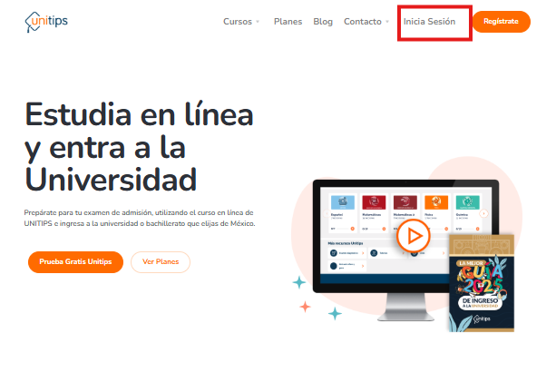Open the Ver Planes button

161,262
